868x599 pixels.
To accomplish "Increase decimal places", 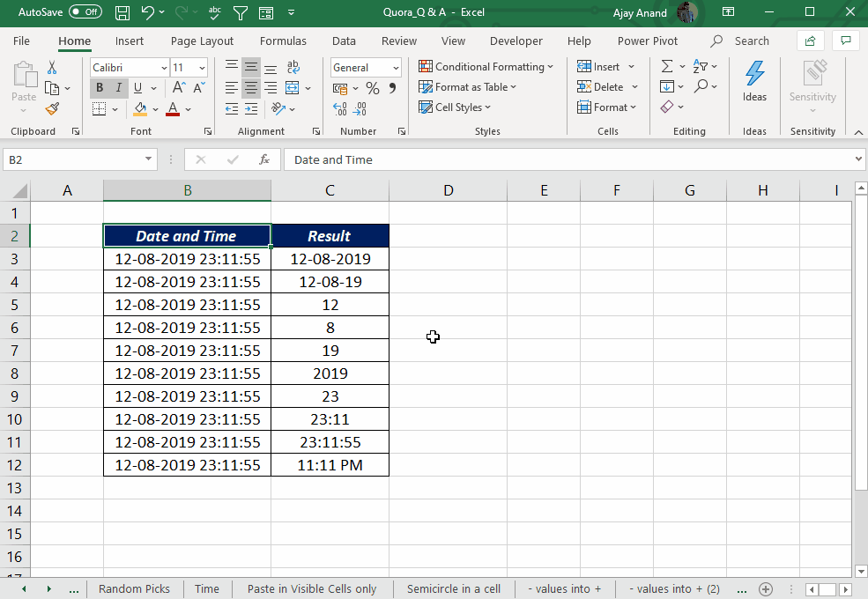I will [340, 109].
